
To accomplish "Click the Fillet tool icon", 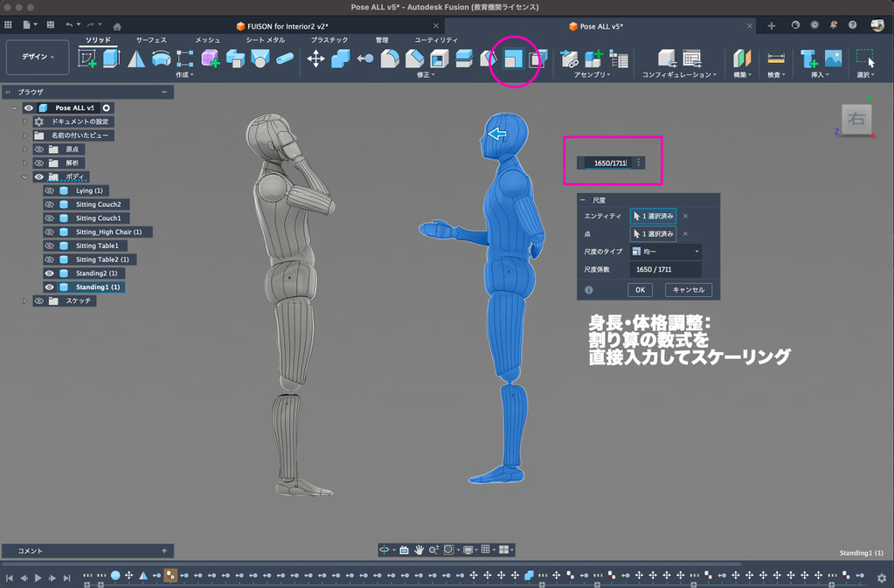I will [390, 59].
